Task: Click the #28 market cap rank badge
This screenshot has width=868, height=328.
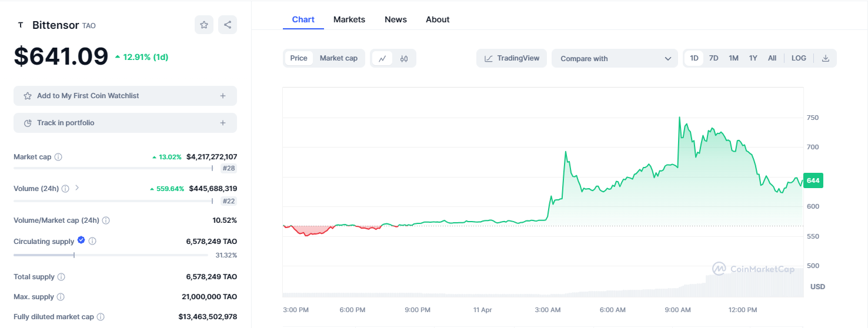Action: click(229, 169)
